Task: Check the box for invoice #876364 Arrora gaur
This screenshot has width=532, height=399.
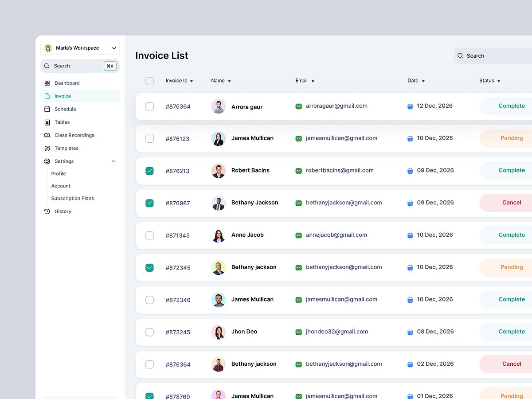Action: (x=149, y=106)
